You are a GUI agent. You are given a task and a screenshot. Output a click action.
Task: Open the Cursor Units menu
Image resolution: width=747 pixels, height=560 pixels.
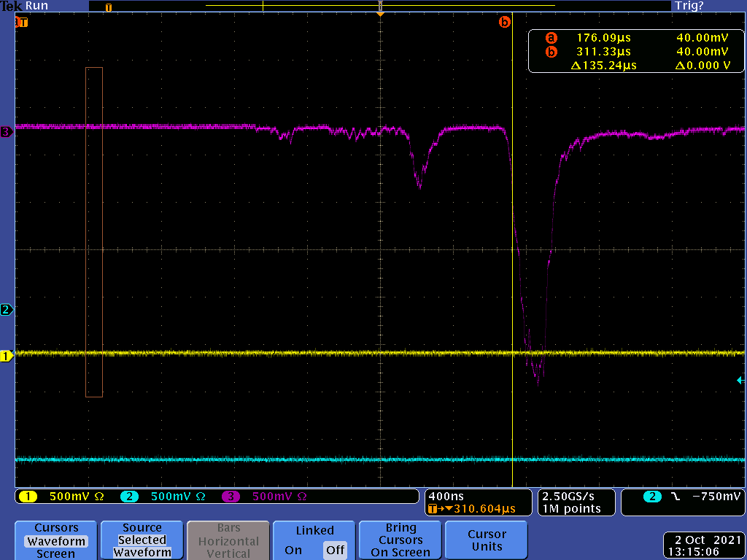click(x=487, y=540)
